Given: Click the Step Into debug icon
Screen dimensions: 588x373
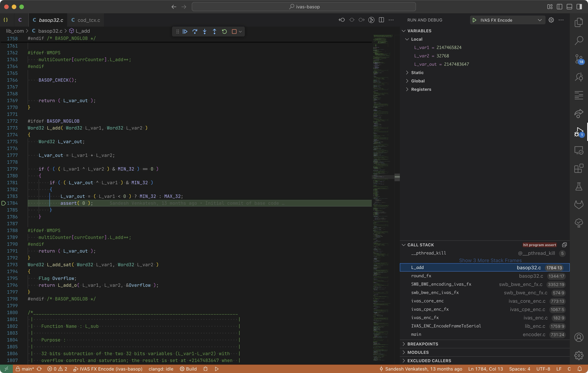Looking at the screenshot, I should pyautogui.click(x=205, y=32).
